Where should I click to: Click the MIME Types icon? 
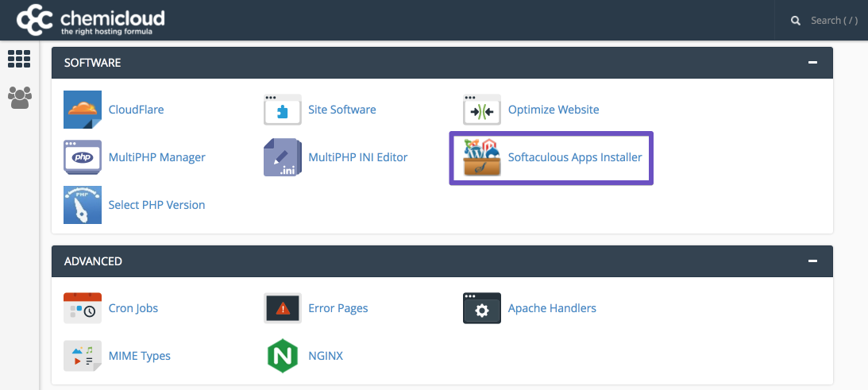pyautogui.click(x=83, y=356)
